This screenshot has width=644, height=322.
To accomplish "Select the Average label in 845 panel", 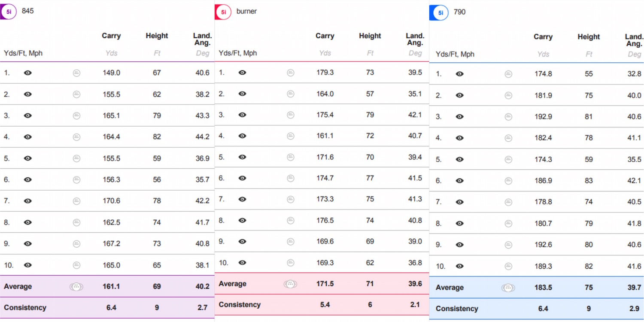I will (x=18, y=286).
